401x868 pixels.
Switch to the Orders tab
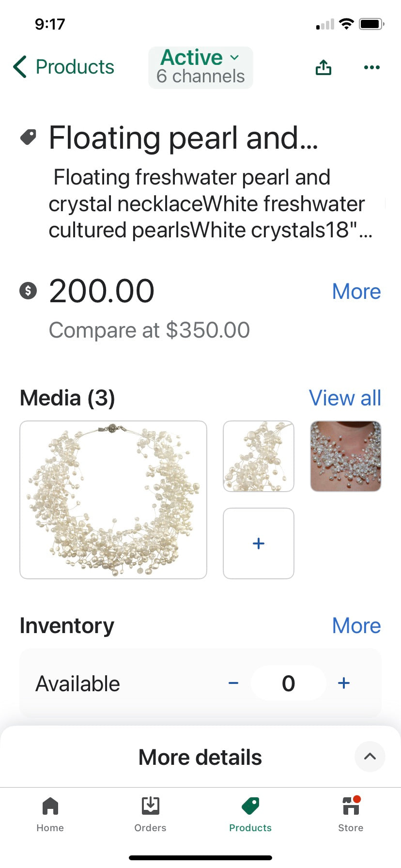click(x=151, y=815)
